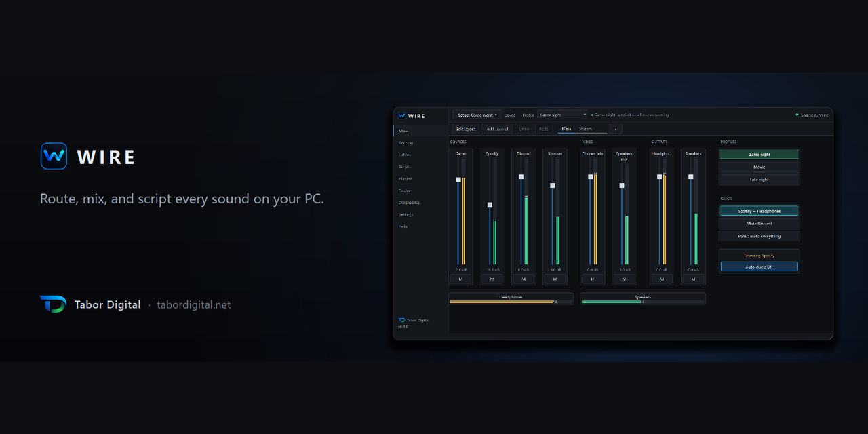This screenshot has width=868, height=434.
Task: Toggle the Auto-duck ON button
Action: [759, 267]
